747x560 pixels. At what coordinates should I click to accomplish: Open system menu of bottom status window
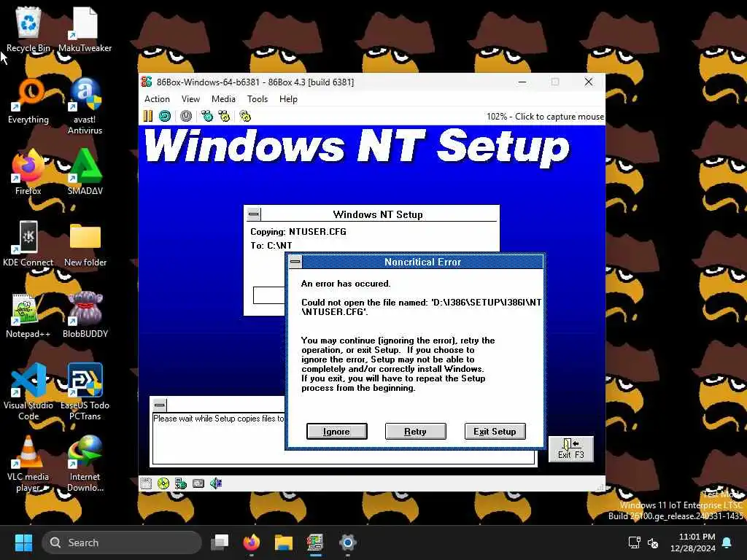click(x=160, y=405)
